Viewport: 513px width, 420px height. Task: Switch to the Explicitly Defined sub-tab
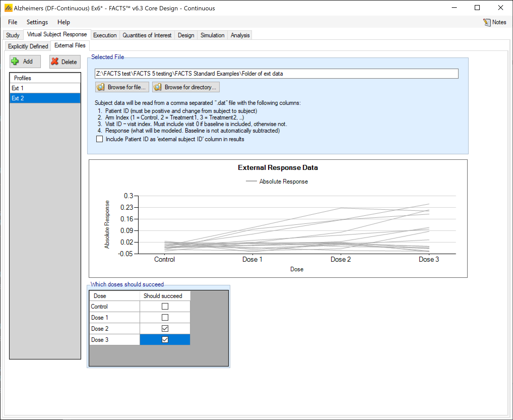tap(28, 46)
